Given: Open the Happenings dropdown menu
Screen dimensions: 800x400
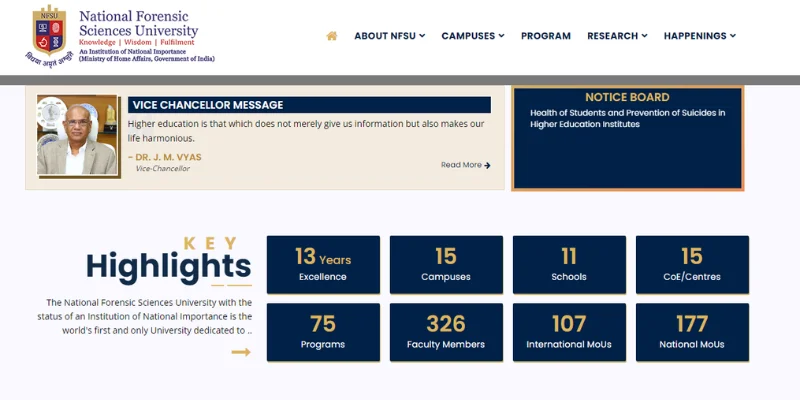Looking at the screenshot, I should click(x=699, y=36).
